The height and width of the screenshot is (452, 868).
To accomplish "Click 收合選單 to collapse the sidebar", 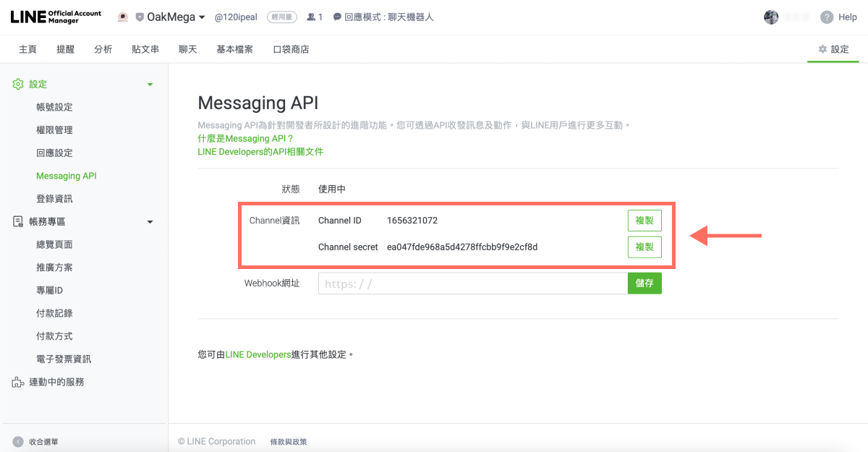I will [x=43, y=441].
